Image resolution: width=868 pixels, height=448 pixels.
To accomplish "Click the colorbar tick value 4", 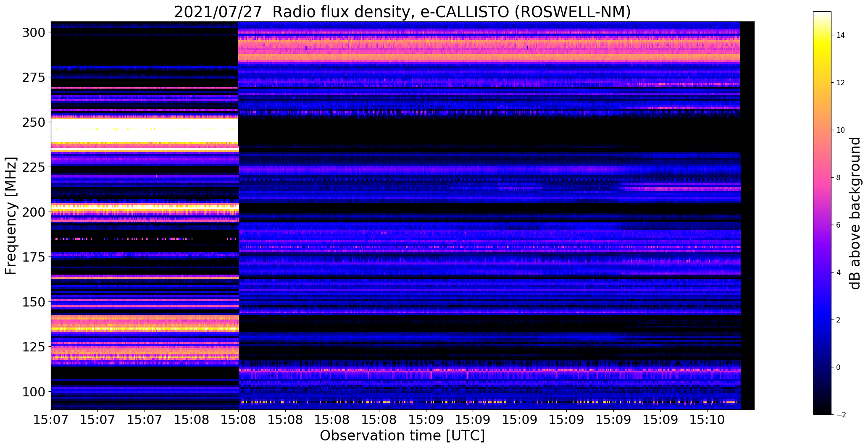I will pos(839,272).
